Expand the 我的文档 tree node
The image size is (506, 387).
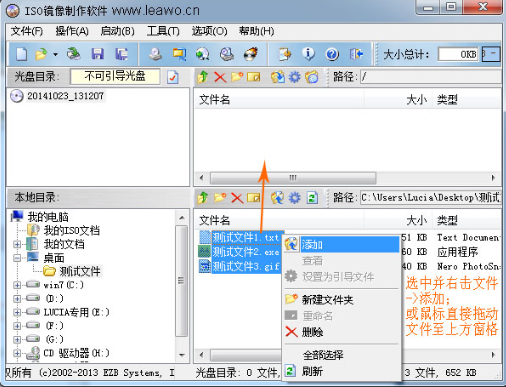pos(17,244)
